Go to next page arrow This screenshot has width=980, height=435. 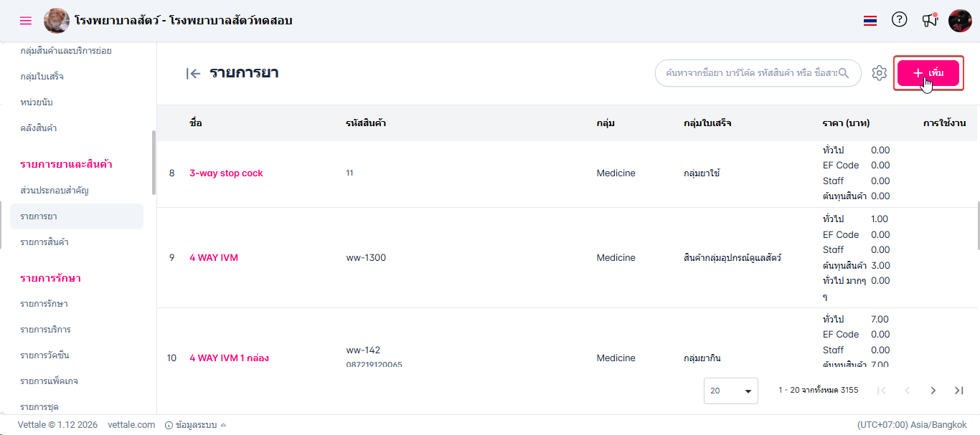pos(933,391)
